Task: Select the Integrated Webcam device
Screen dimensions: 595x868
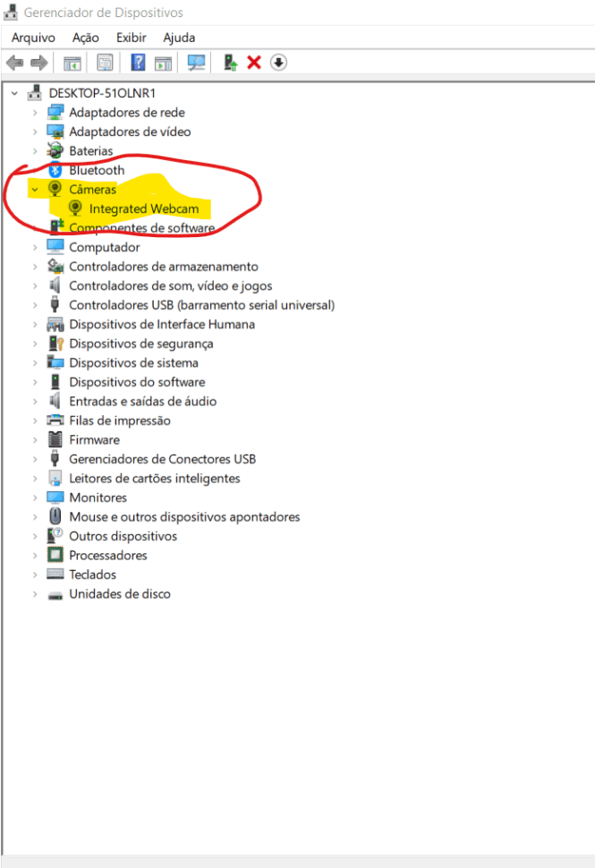Action: [x=143, y=208]
